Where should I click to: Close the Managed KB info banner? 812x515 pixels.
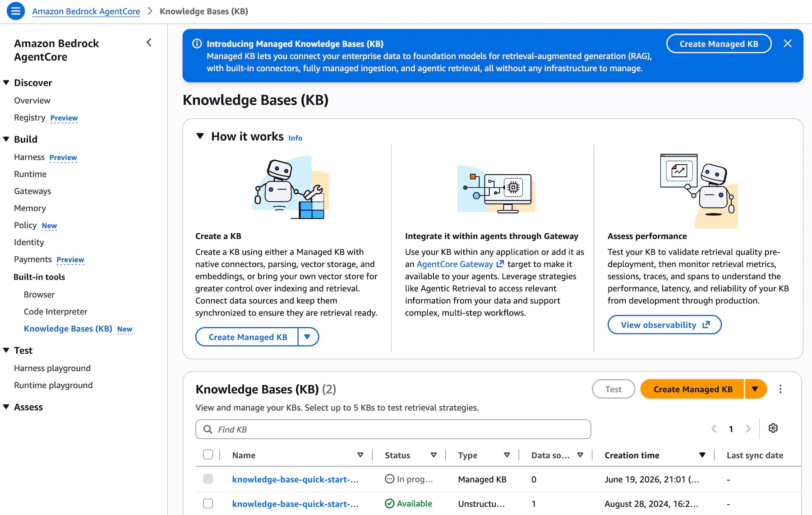tap(788, 43)
